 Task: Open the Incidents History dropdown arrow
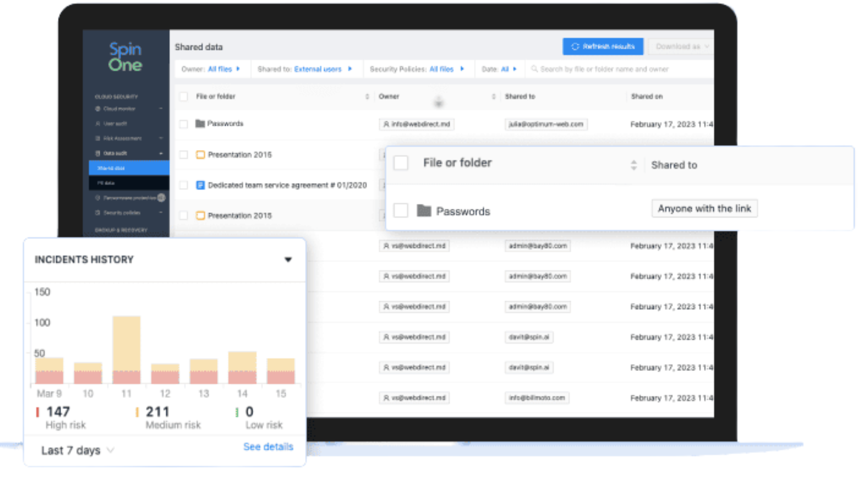tap(288, 259)
